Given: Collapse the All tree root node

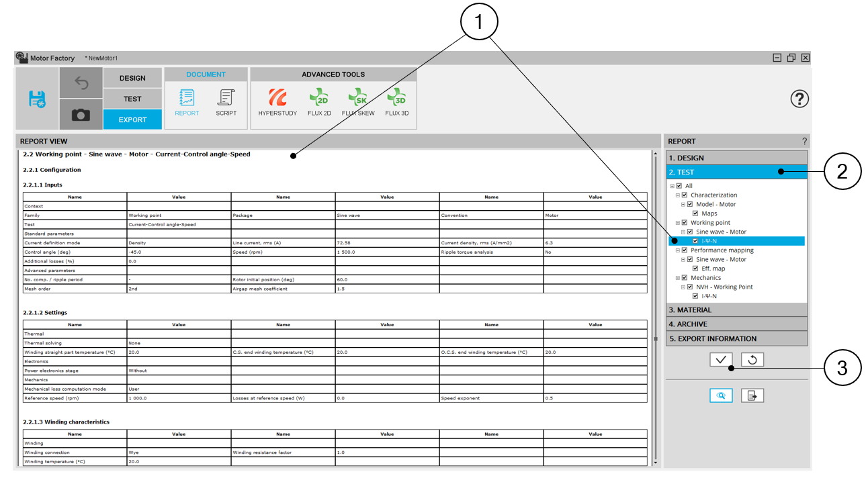Looking at the screenshot, I should coord(672,186).
